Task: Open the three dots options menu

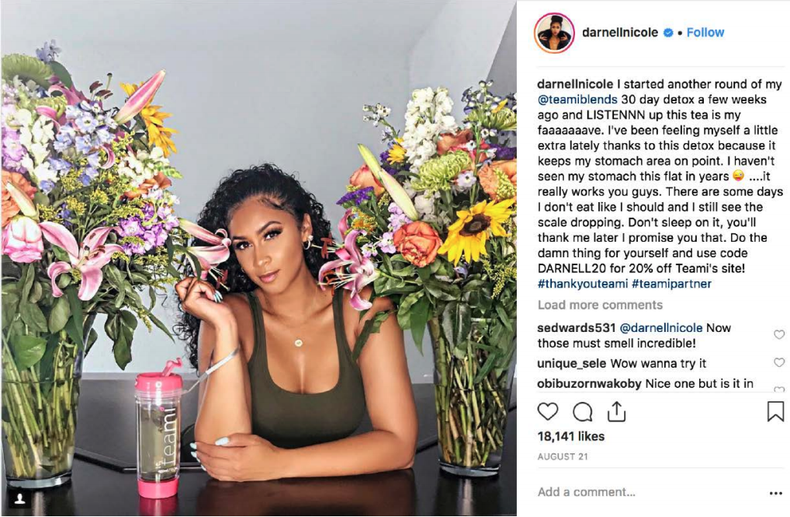Action: [x=776, y=493]
